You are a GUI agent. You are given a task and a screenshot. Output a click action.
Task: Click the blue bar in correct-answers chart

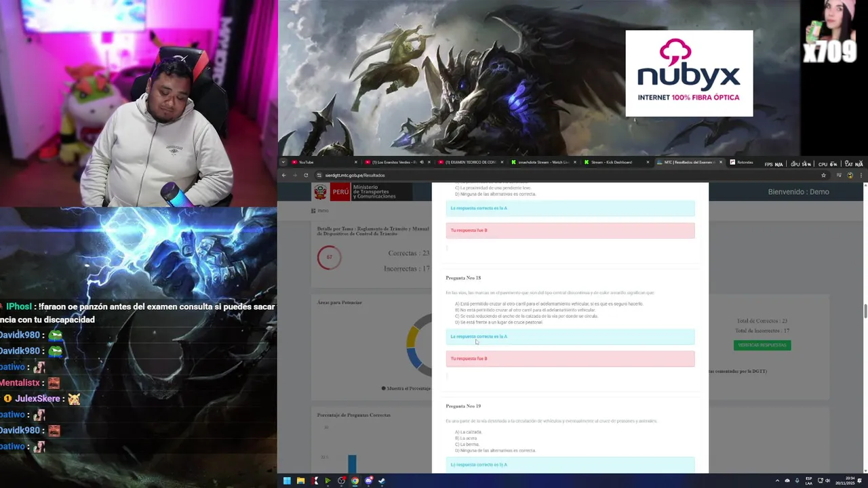[x=352, y=464]
